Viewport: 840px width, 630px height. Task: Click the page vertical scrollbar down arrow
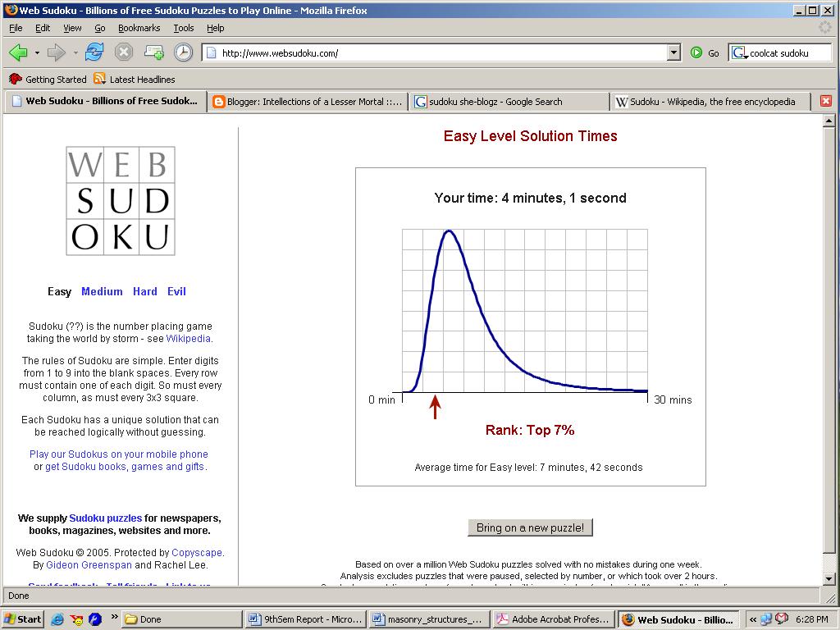coord(829,579)
